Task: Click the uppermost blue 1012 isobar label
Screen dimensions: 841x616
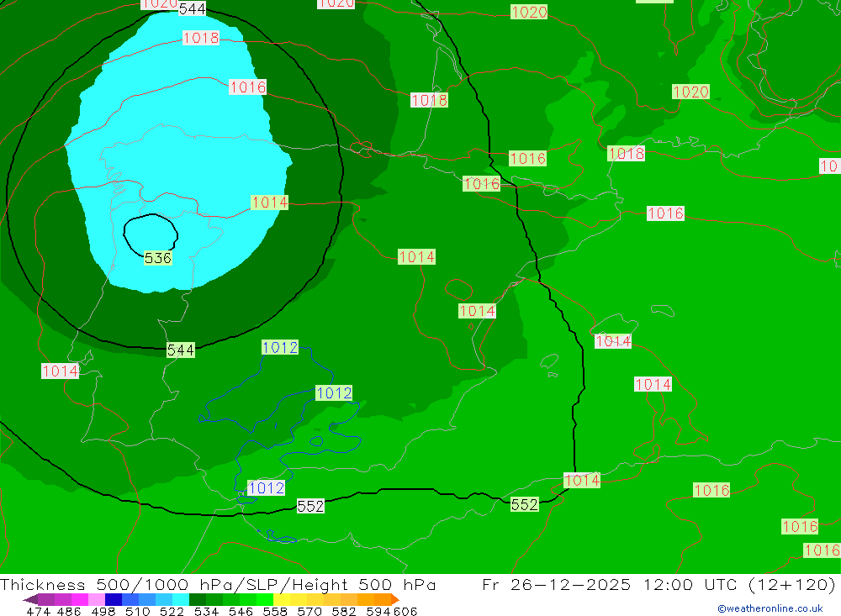Action: (x=280, y=347)
